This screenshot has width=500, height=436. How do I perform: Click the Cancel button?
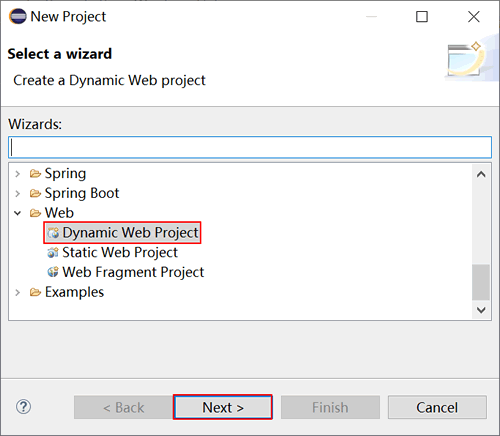[x=437, y=407]
